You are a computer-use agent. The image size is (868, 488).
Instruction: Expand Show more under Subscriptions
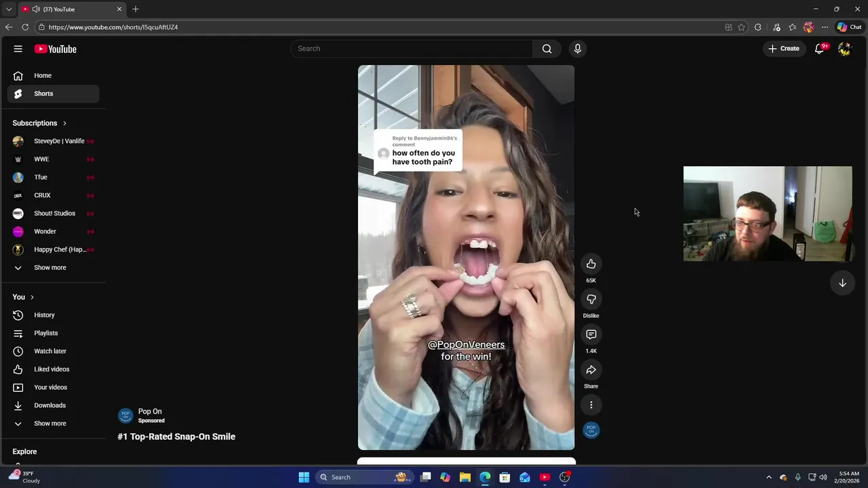point(54,268)
